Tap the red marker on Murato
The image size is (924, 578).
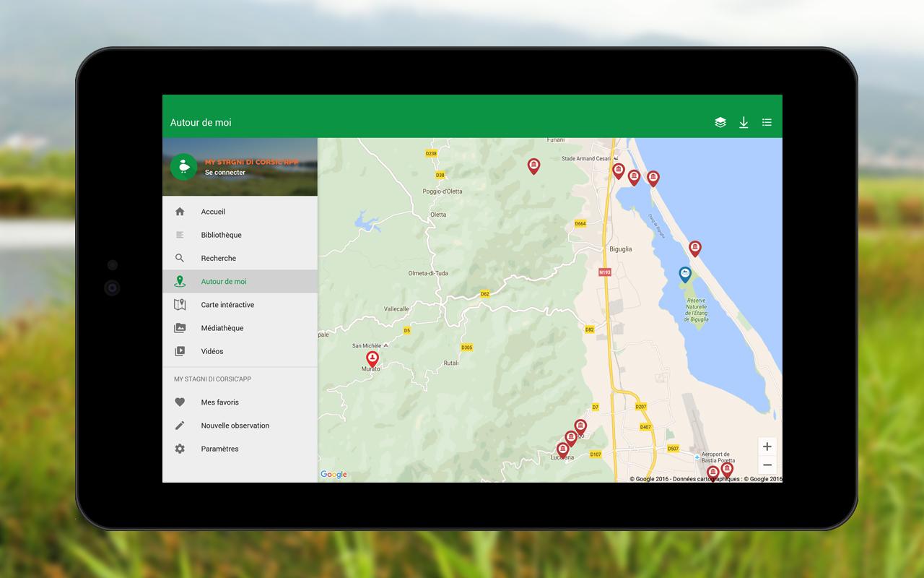[372, 358]
